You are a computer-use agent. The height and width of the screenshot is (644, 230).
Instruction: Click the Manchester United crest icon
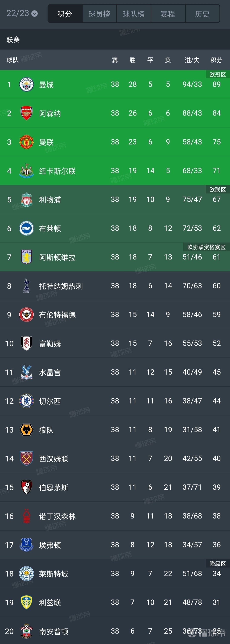click(x=26, y=142)
